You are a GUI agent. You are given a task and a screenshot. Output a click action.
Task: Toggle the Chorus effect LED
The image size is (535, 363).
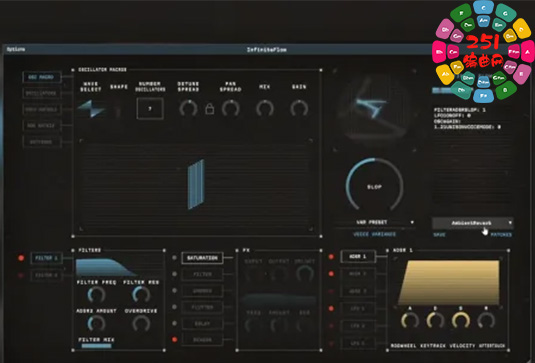pos(174,290)
